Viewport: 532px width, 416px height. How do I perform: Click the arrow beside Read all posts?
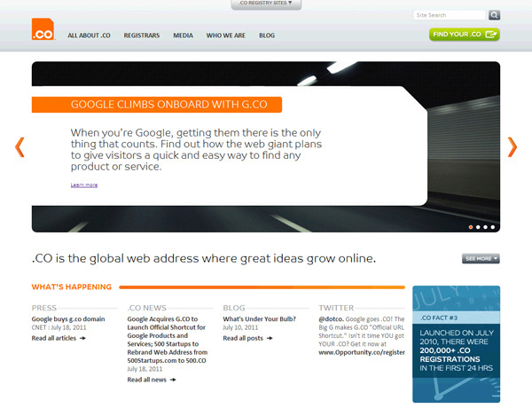(x=270, y=338)
